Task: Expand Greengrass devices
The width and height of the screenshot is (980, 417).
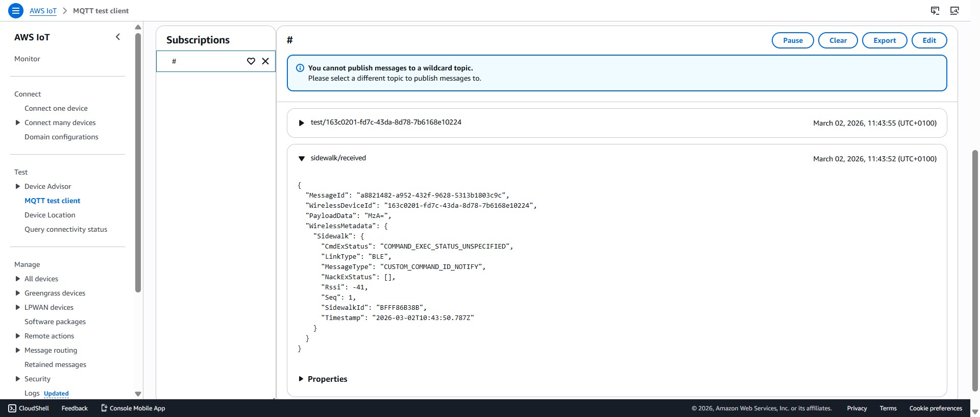Action: point(18,293)
